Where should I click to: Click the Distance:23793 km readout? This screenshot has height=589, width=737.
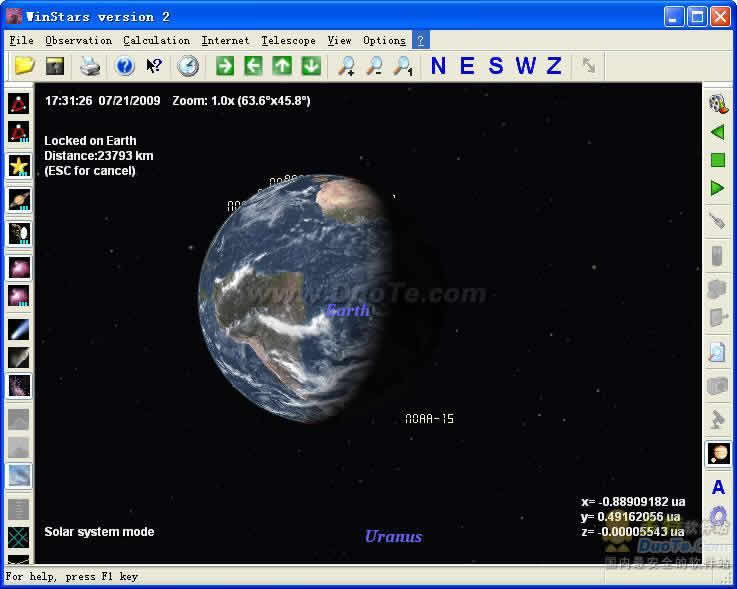click(99, 156)
